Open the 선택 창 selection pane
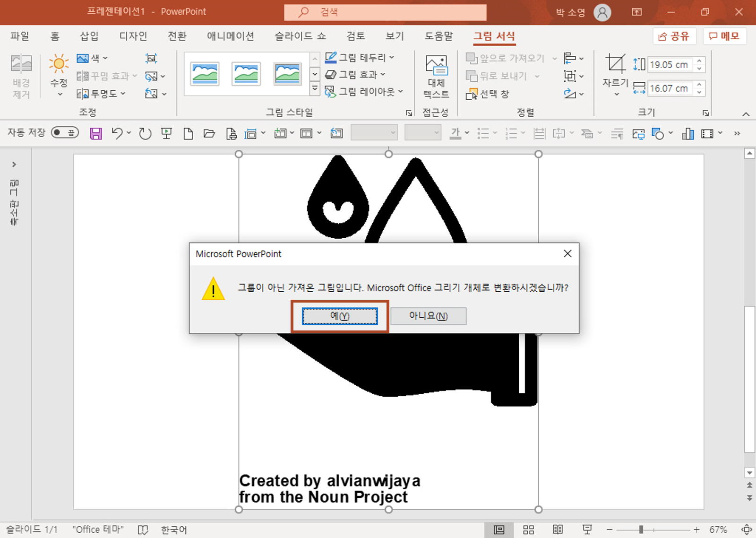 488,94
